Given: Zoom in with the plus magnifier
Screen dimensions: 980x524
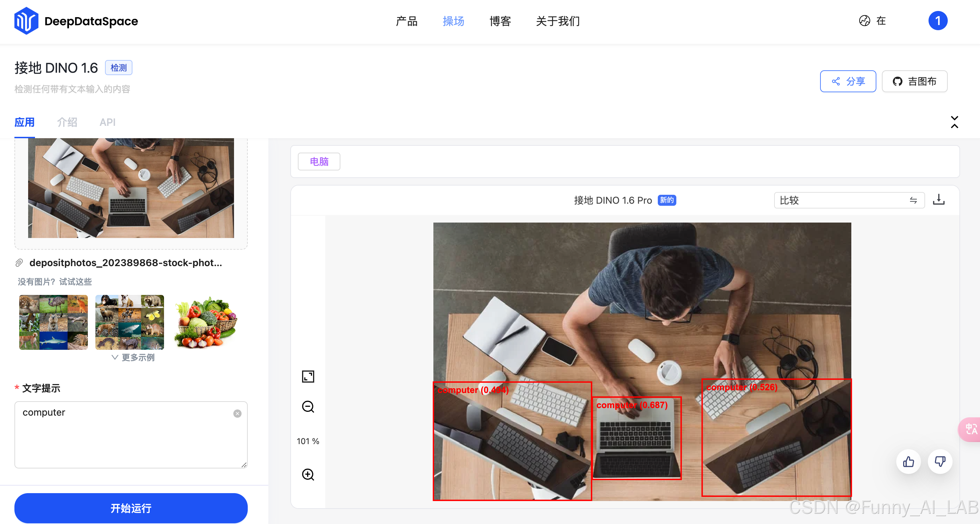Looking at the screenshot, I should [308, 474].
